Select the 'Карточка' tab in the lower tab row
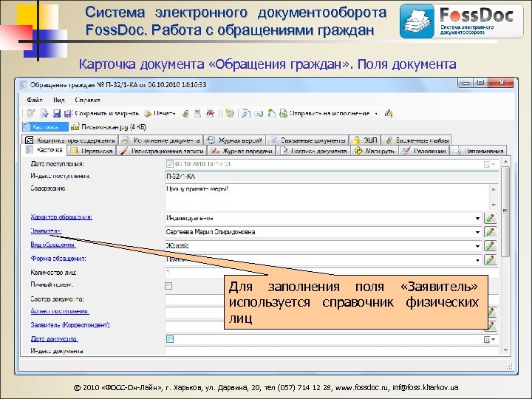The height and width of the screenshot is (399, 532). click(44, 149)
